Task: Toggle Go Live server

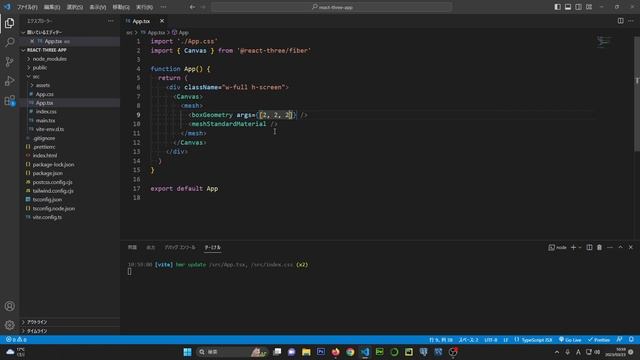Action: [570, 340]
